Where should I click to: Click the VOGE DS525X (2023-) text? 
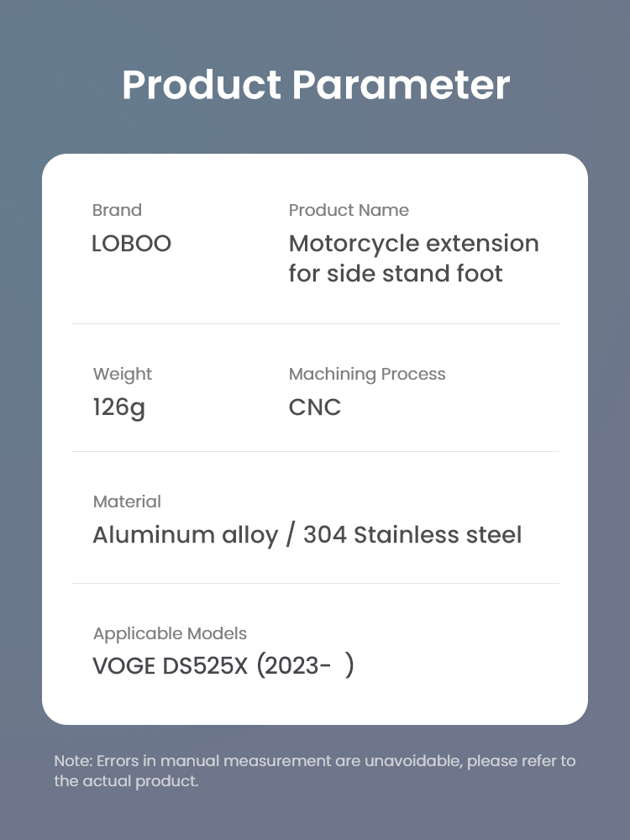click(x=223, y=666)
